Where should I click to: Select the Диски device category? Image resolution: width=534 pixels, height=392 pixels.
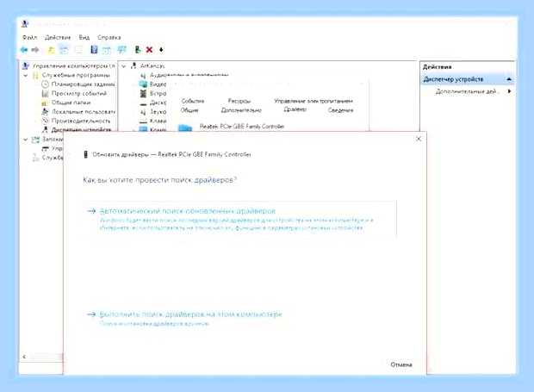158,103
